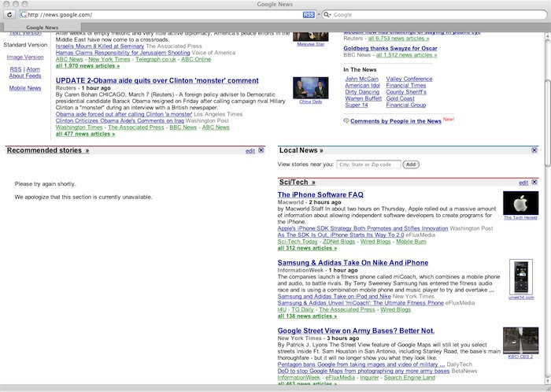Open the Local News » header

tap(301, 150)
